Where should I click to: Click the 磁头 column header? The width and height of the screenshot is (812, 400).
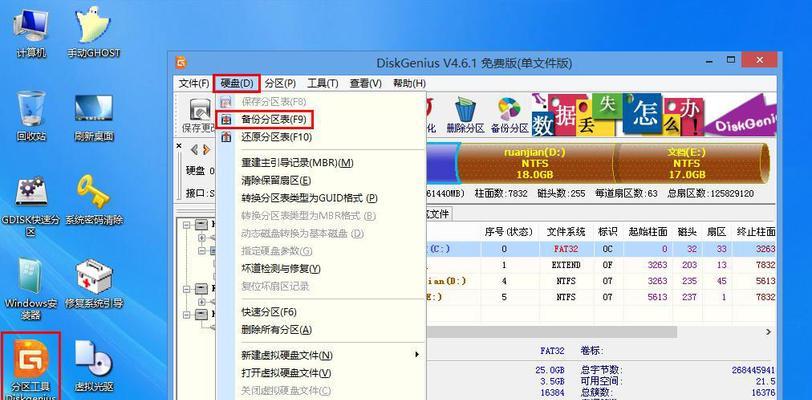688,231
